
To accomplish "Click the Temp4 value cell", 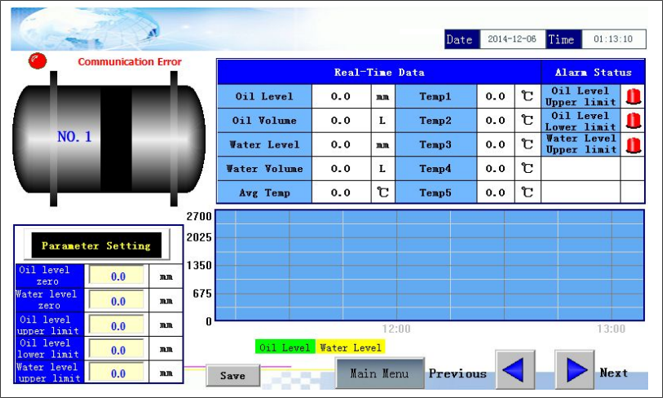I will click(496, 169).
